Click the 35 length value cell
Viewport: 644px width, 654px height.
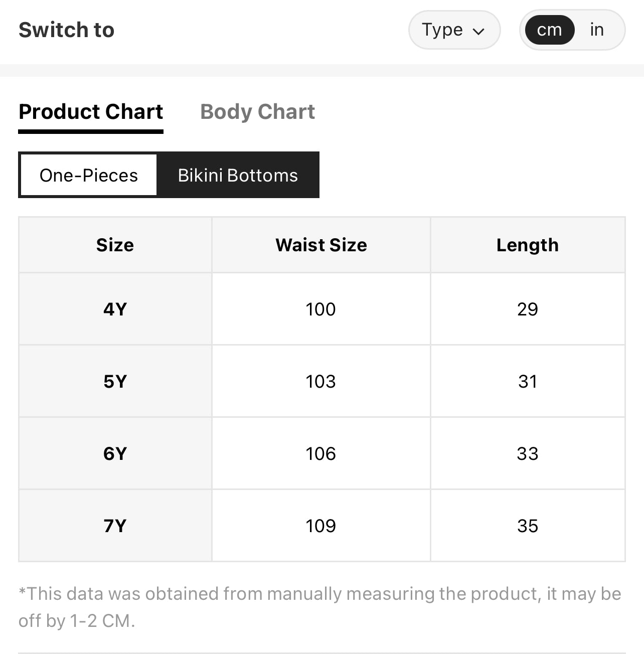point(528,526)
